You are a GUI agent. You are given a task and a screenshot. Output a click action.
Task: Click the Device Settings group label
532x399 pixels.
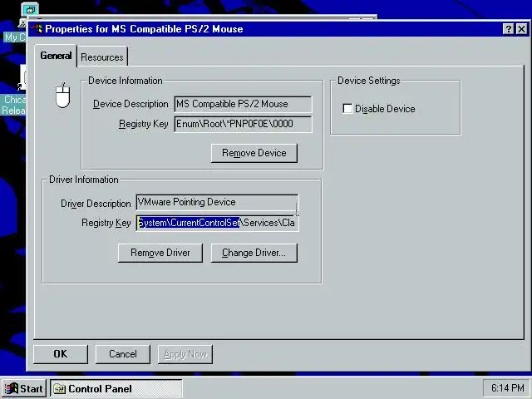[x=369, y=81]
